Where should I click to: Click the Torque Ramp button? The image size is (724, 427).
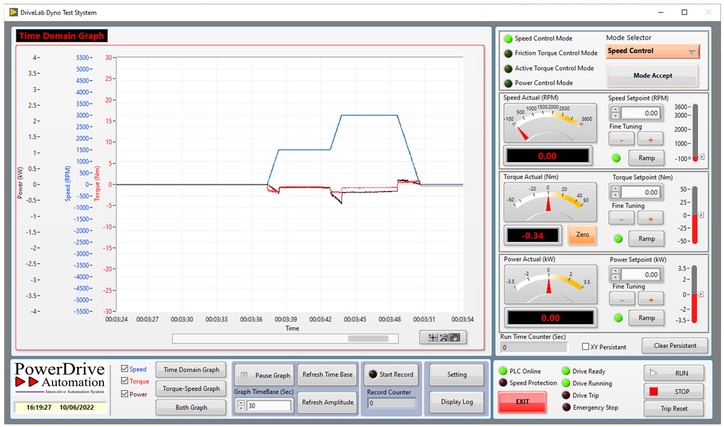646,239
